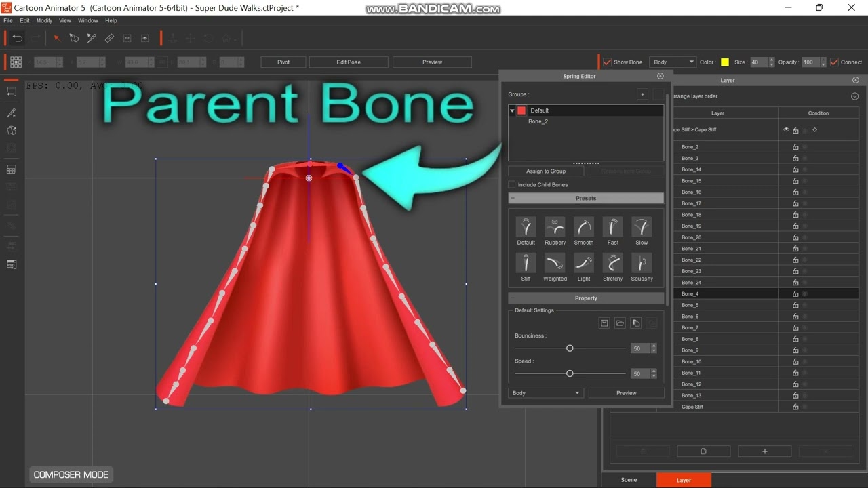Apply the Stiff spring preset
Viewport: 868px width, 488px height.
526,263
